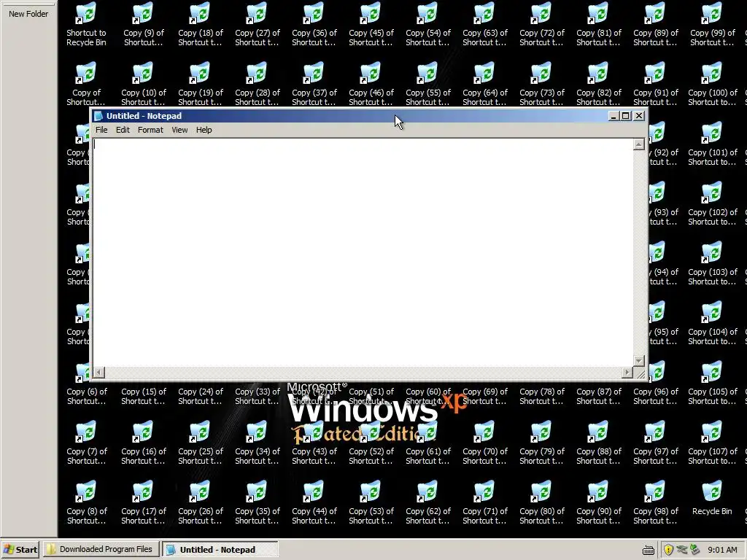747x560 pixels.
Task: Select Copy (27) of Shortcut icon
Action: click(x=258, y=24)
